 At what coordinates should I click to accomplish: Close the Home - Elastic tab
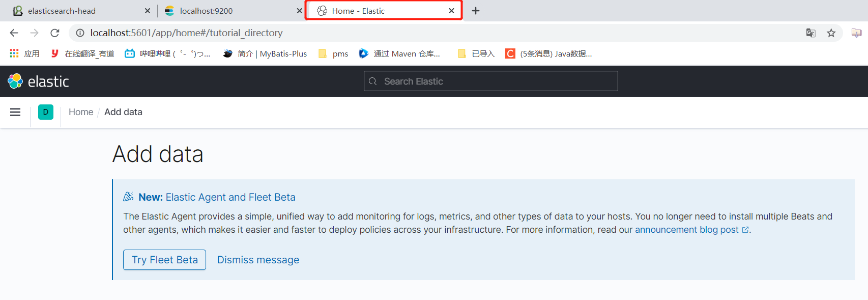pyautogui.click(x=451, y=11)
